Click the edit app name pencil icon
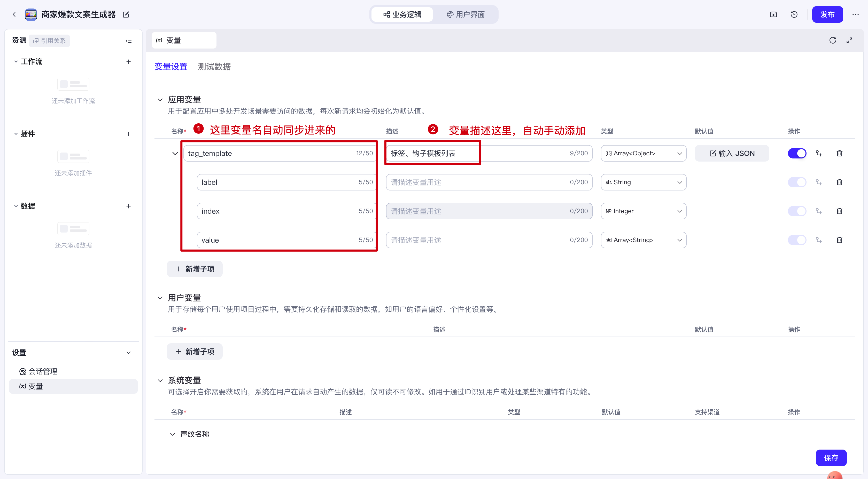Image resolution: width=868 pixels, height=479 pixels. [126, 14]
